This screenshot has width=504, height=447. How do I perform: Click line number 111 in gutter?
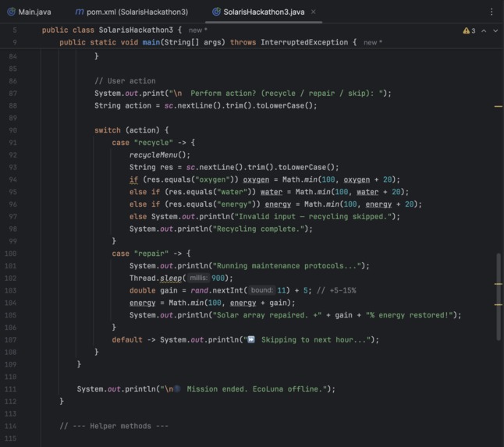(10, 388)
